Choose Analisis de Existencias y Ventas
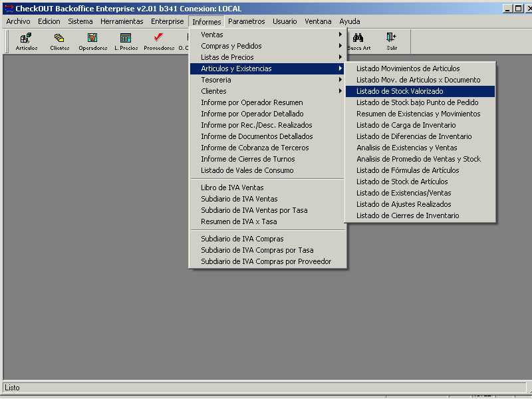The height and width of the screenshot is (399, 532). 420,148
